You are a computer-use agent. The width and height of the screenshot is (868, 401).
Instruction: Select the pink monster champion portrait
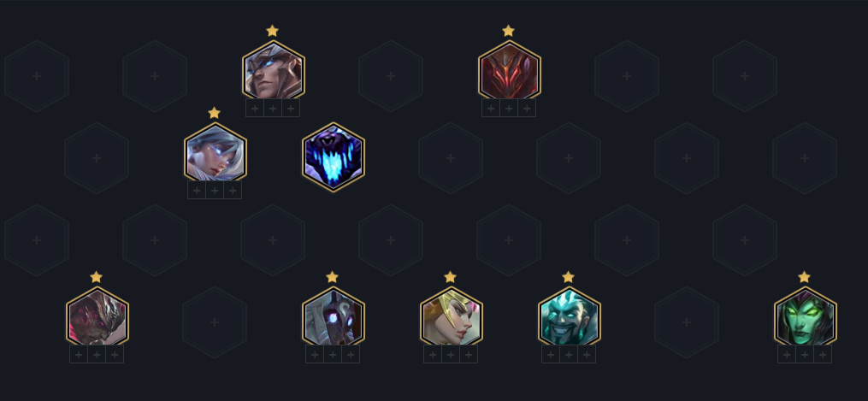pos(97,317)
